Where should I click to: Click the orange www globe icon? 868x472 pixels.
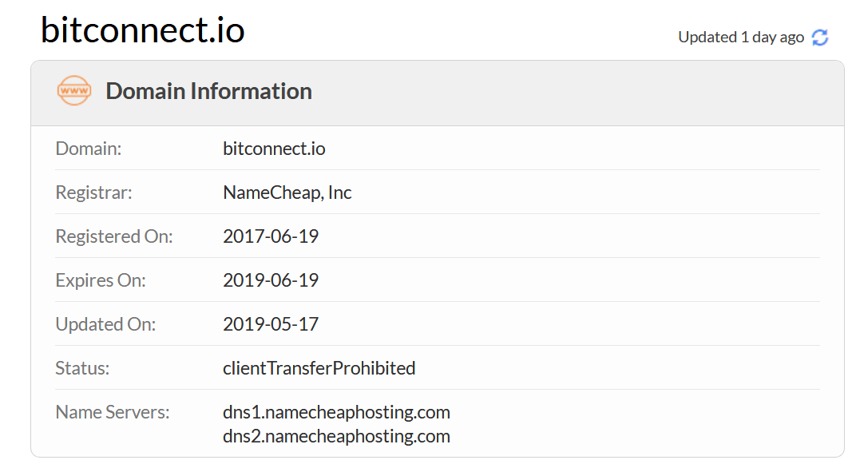click(74, 91)
